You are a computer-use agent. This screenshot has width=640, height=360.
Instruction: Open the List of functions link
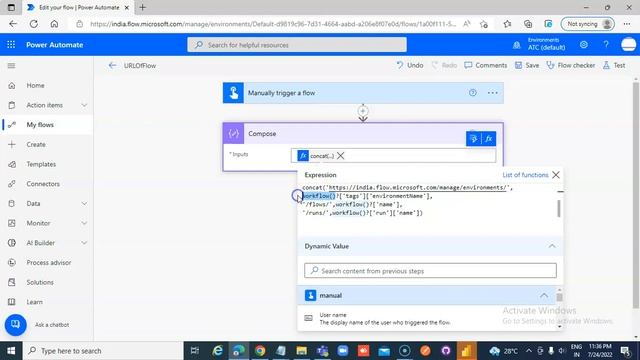(x=525, y=175)
